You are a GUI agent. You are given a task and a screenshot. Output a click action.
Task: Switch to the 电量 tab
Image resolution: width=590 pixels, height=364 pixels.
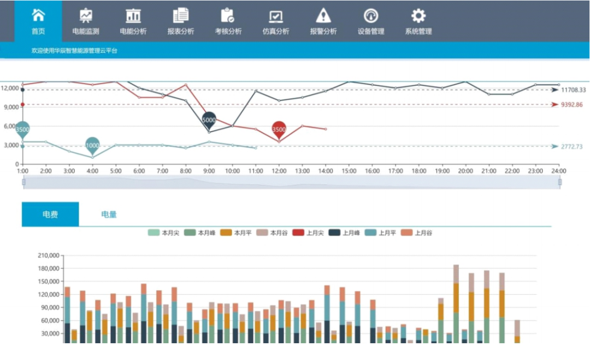(109, 214)
